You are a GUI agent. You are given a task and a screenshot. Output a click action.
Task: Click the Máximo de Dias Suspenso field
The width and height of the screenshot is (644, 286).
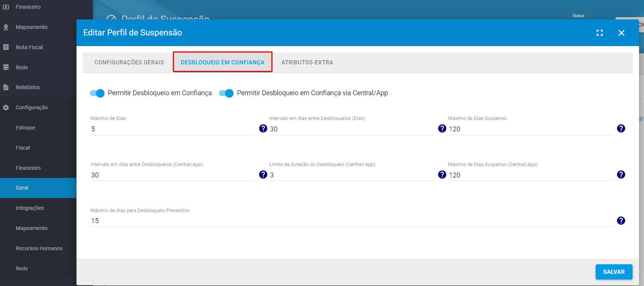coord(530,129)
